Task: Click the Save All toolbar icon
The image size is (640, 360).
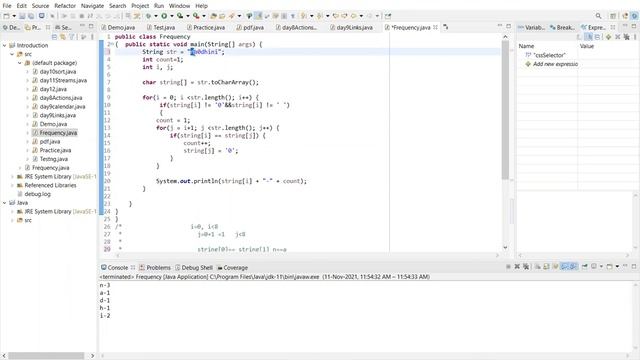Action: pyautogui.click(x=31, y=16)
